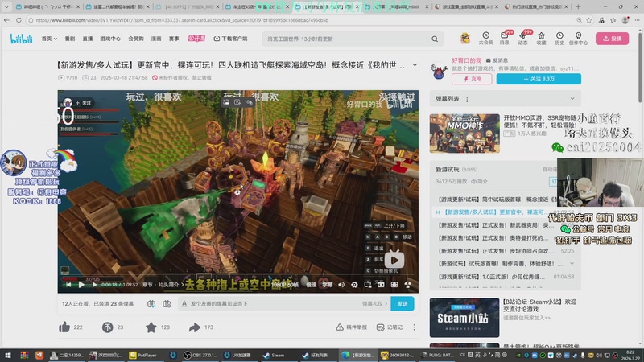Click the bilibili logo
This screenshot has height=362, width=644.
[22, 39]
